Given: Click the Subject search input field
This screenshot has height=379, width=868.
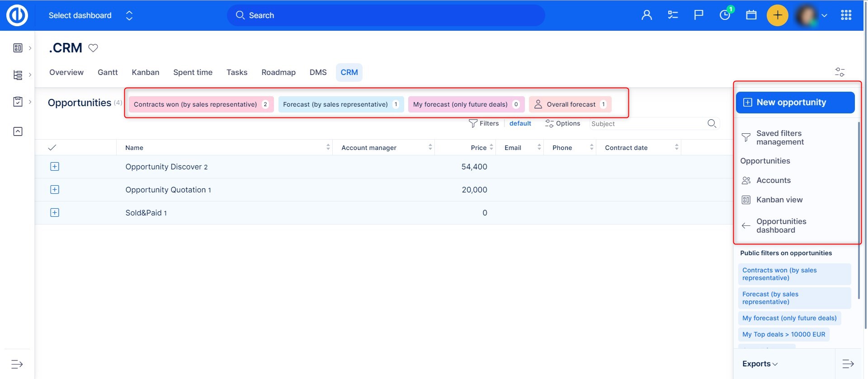Looking at the screenshot, I should pos(646,124).
